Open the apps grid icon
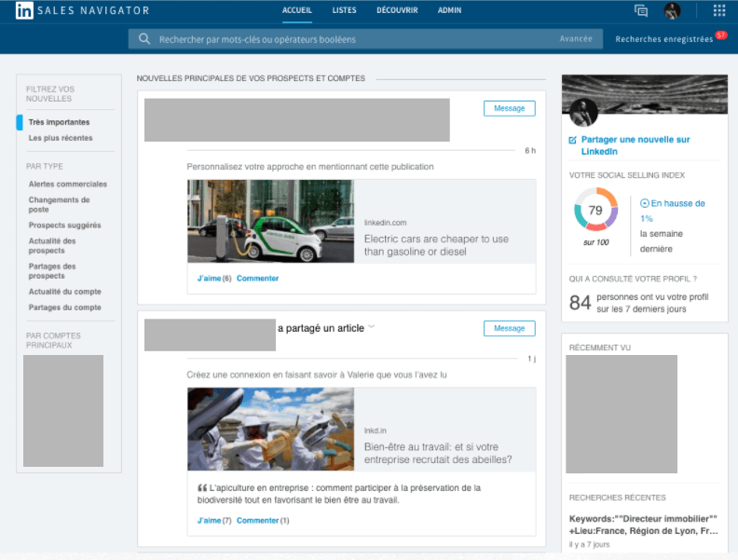Image resolution: width=738 pixels, height=560 pixels. 718,10
